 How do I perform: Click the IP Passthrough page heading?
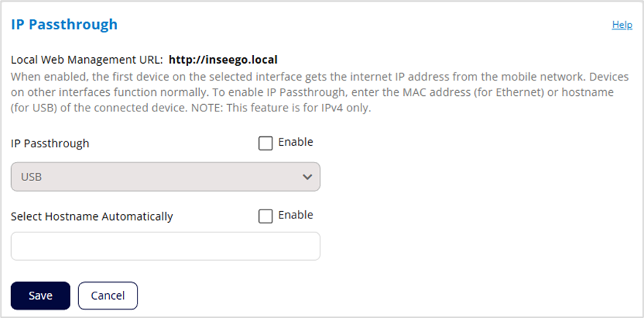pos(64,25)
